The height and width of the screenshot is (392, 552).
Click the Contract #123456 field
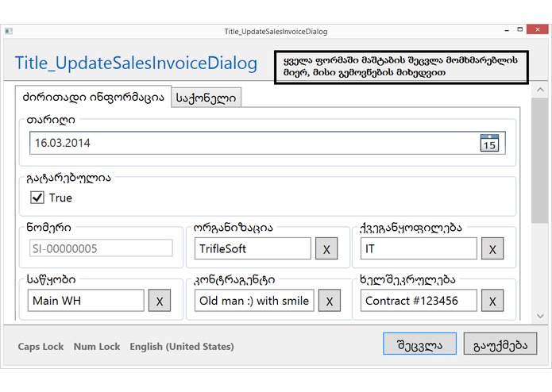pos(419,301)
